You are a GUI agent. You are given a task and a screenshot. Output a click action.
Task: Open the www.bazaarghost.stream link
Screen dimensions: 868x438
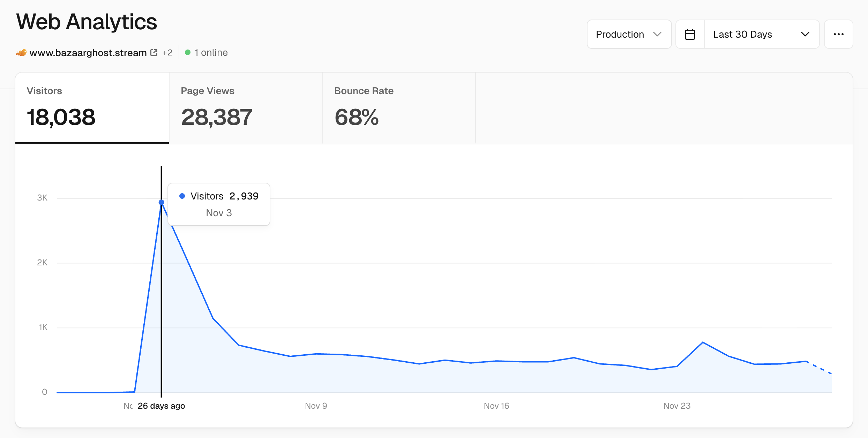coord(88,53)
